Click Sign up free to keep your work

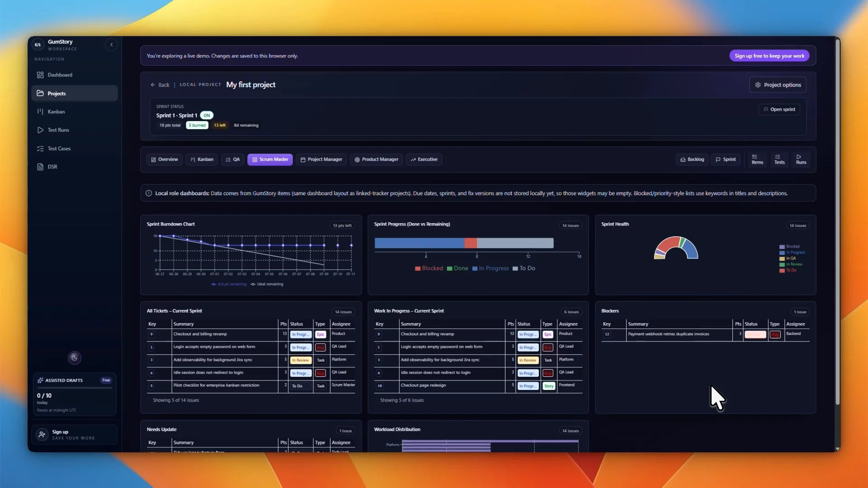769,56
